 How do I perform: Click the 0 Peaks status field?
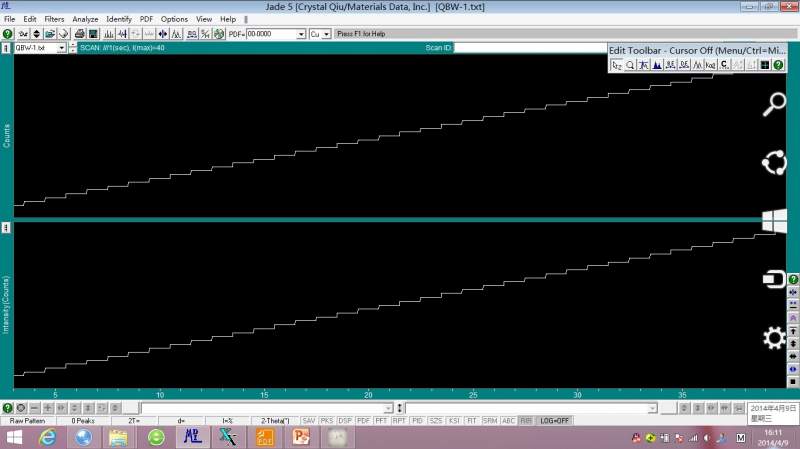tap(83, 421)
